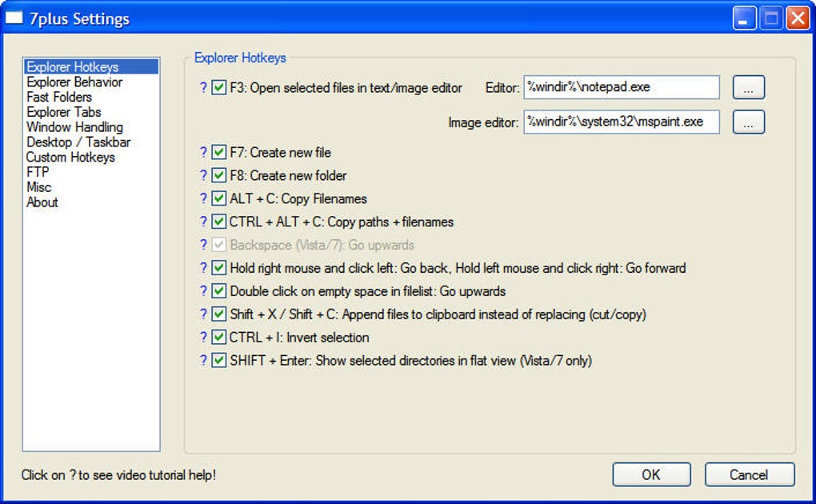The height and width of the screenshot is (504, 816).
Task: Click the ? icon next to F8 Create new folder
Action: (x=203, y=175)
